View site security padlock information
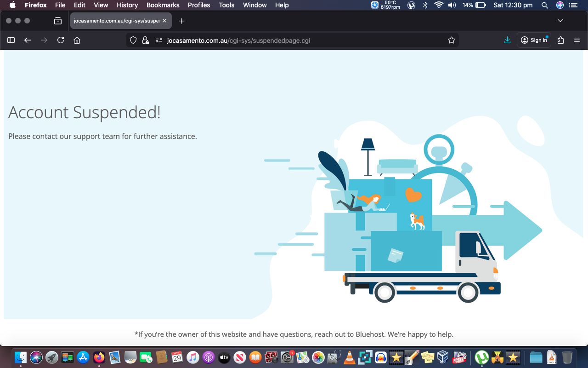The image size is (588, 368). pos(146,40)
